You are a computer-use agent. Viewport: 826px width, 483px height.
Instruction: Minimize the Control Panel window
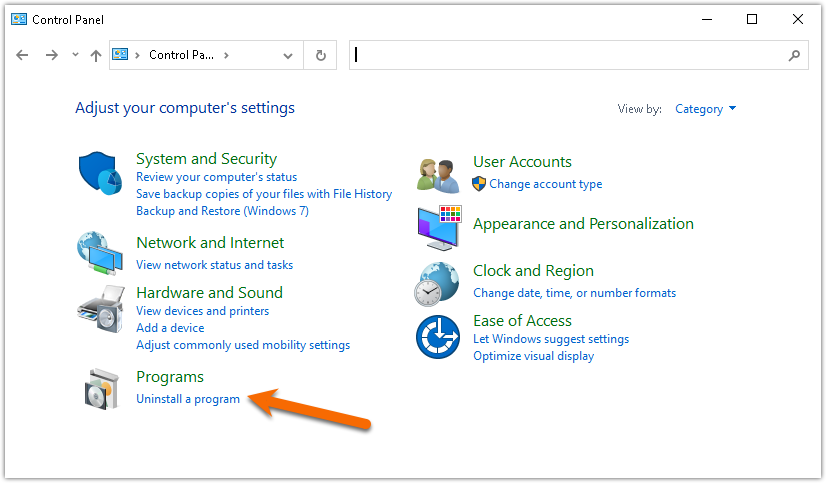click(707, 19)
